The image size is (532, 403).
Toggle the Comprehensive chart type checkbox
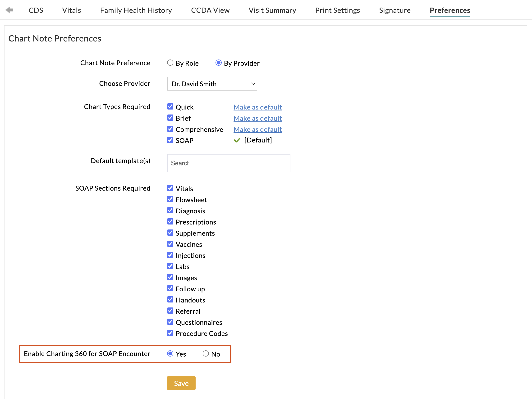170,129
